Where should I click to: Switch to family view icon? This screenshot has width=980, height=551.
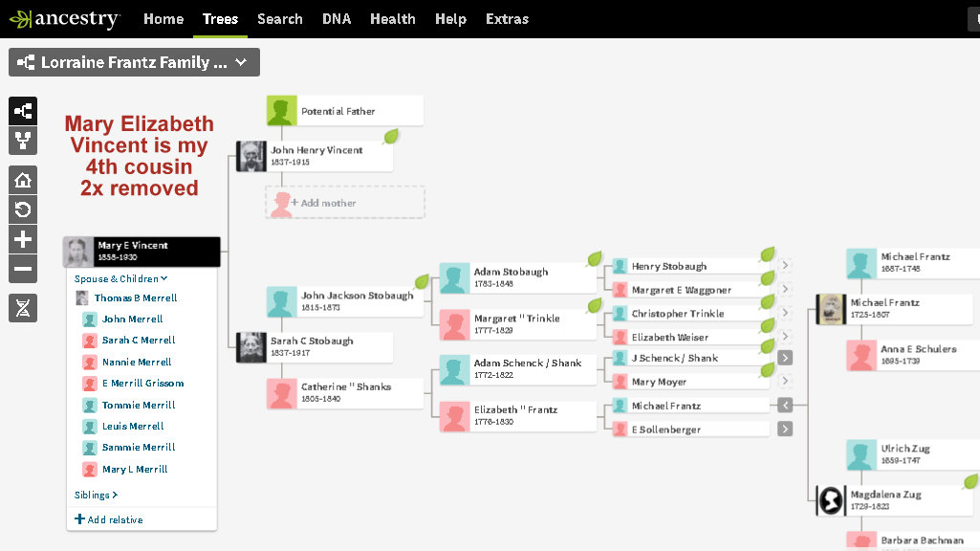coord(23,142)
